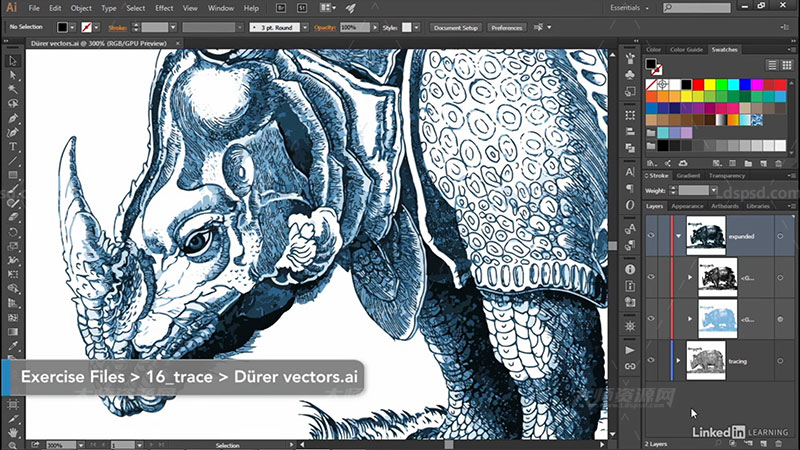Viewport: 800px width, 450px height.
Task: Select the Magic Wand tool
Action: click(13, 89)
